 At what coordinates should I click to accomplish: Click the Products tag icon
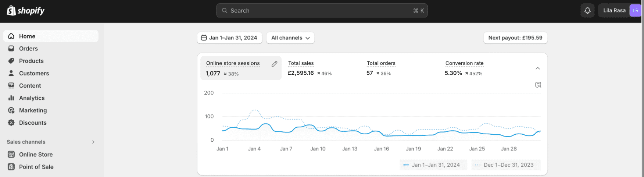[11, 61]
